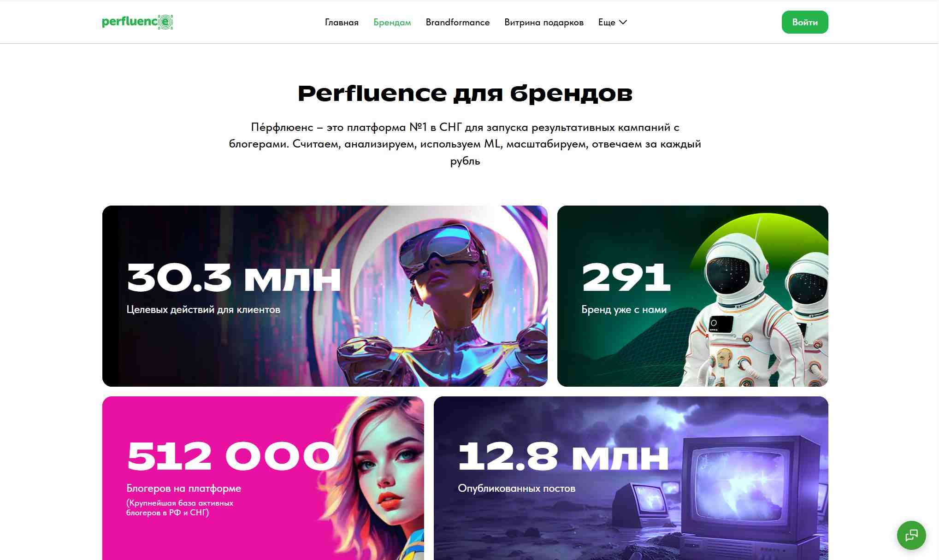The height and width of the screenshot is (560, 939).
Task: Click the 512 000 bloggers card
Action: click(263, 478)
